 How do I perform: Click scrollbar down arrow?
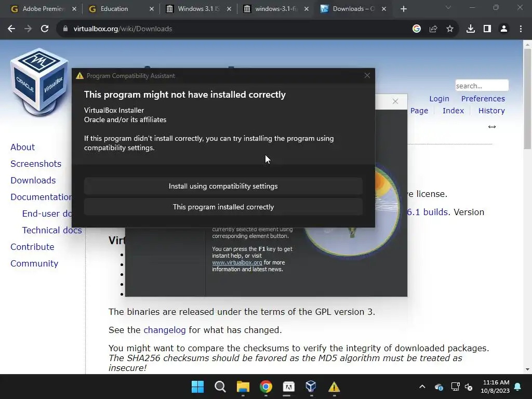click(x=527, y=369)
